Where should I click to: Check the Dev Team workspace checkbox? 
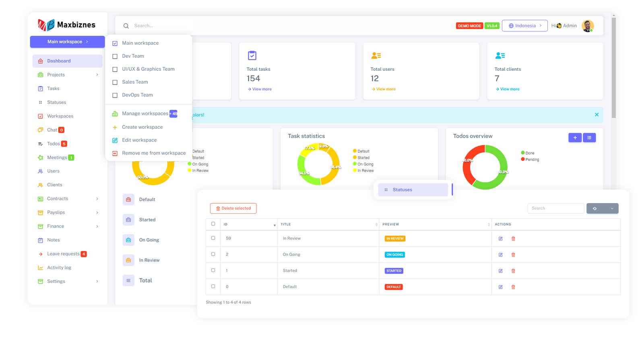[x=115, y=56]
